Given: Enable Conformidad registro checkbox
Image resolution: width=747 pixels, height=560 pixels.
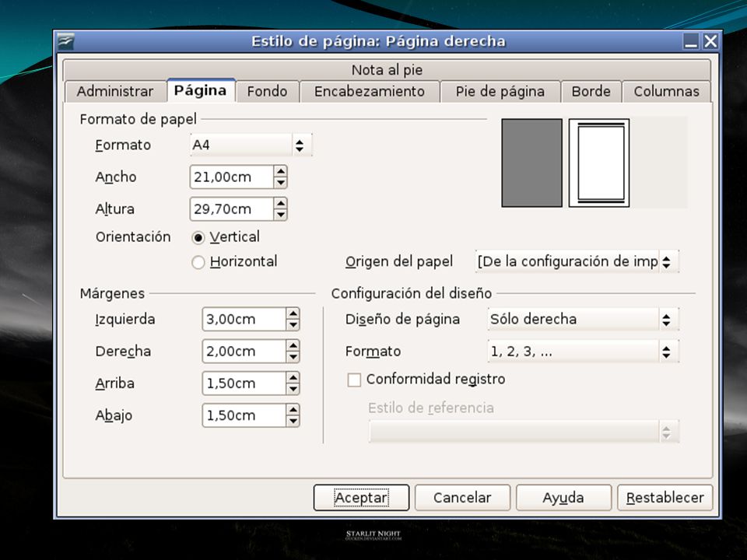Looking at the screenshot, I should click(x=354, y=380).
